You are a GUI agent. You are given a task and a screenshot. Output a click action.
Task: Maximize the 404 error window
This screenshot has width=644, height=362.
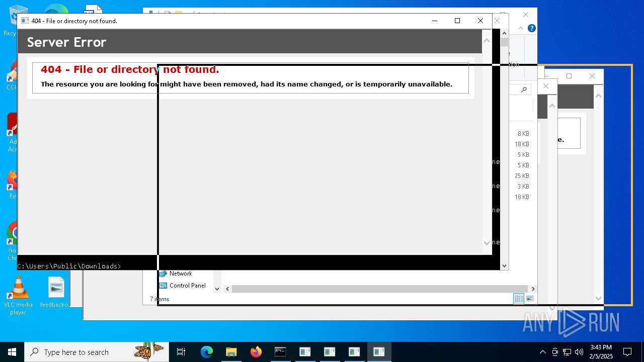pos(457,21)
